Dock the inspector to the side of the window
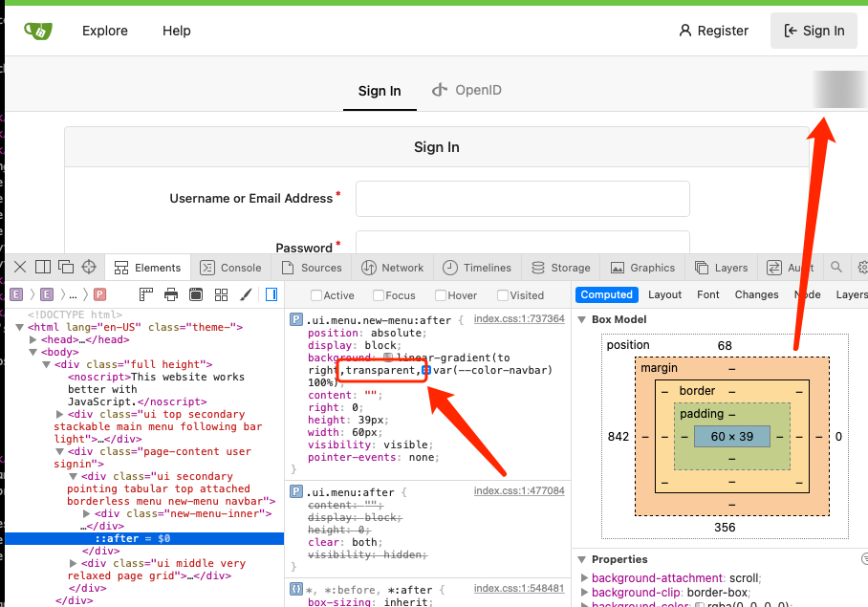This screenshot has height=607, width=868. (43, 268)
